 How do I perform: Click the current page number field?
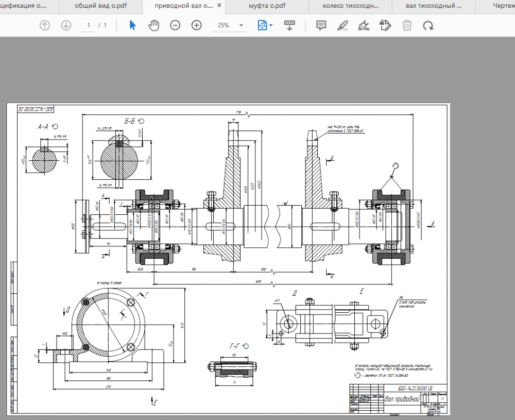[x=88, y=25]
